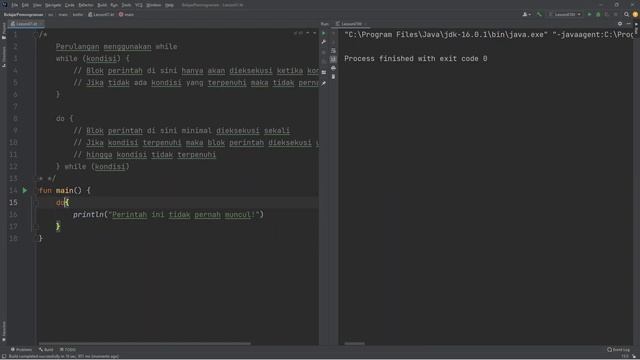Click the project name breadcrumb in navigation bar
Screen dimensions: 640x360
23,14
